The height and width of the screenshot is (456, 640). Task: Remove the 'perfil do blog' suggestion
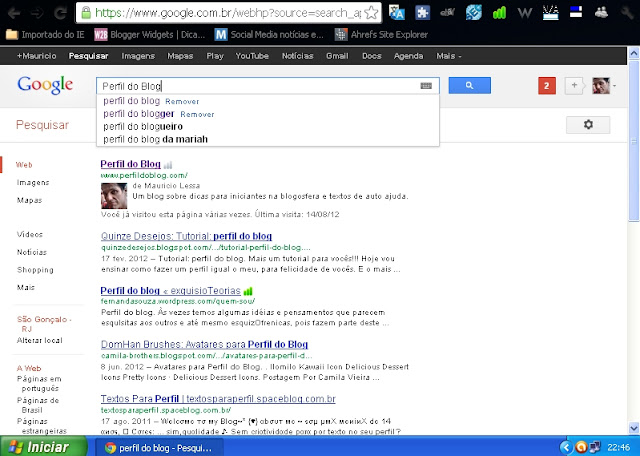coord(182,102)
